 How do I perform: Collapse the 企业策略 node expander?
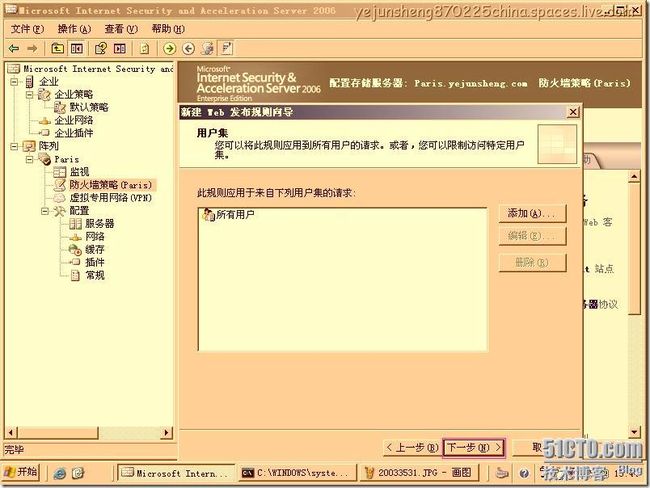[x=29, y=95]
